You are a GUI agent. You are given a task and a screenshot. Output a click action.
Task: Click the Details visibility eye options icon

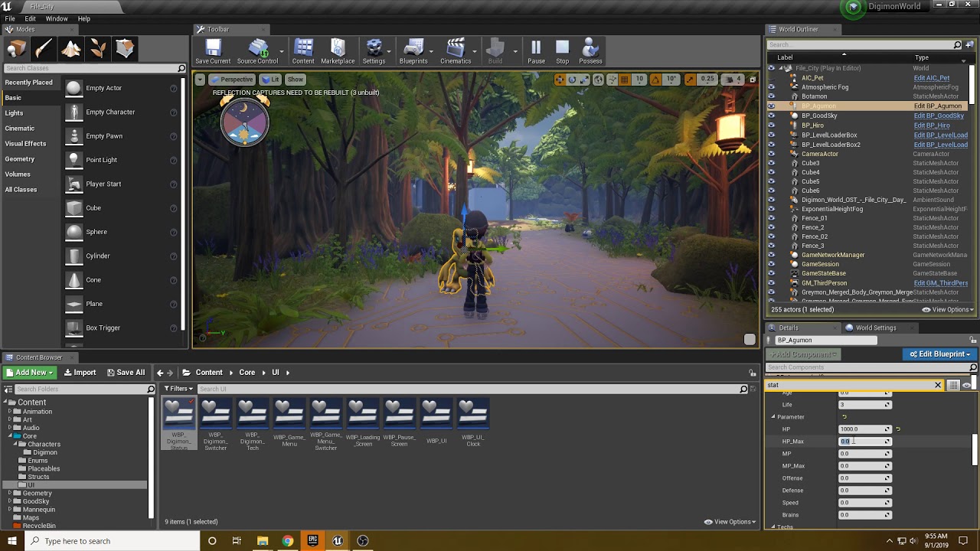[x=966, y=385]
